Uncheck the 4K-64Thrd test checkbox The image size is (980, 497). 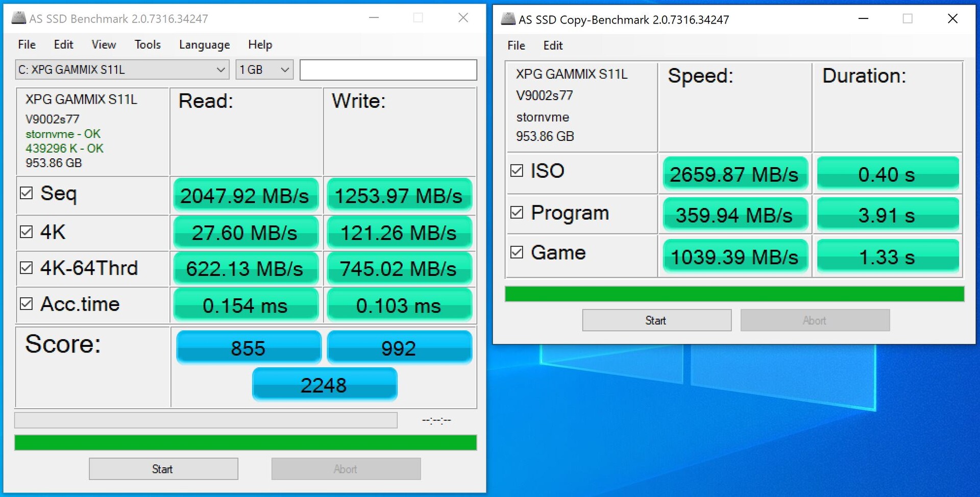click(26, 268)
